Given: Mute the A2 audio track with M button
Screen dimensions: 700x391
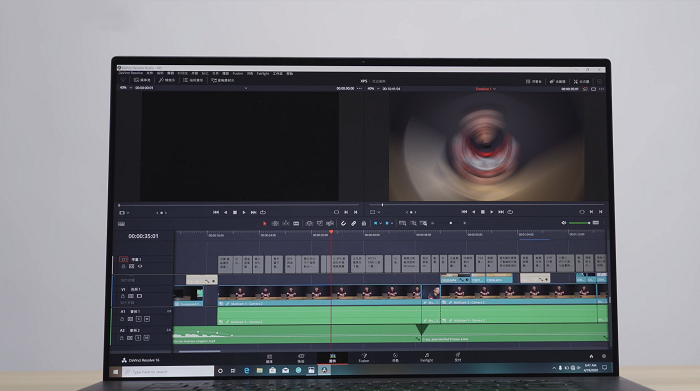Looking at the screenshot, I should 146,338.
